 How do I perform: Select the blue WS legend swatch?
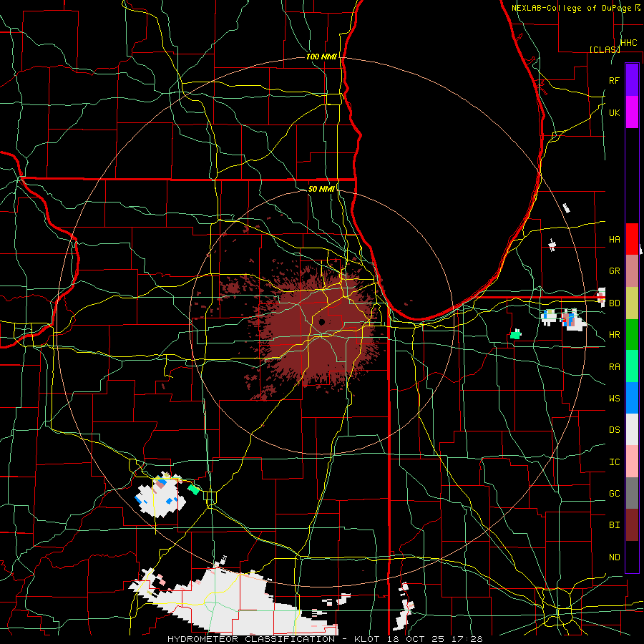(x=632, y=398)
